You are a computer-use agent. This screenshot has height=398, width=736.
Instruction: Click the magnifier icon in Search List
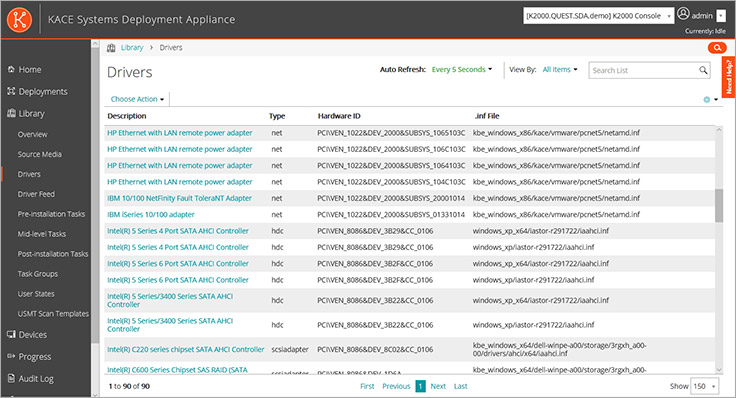tap(703, 70)
